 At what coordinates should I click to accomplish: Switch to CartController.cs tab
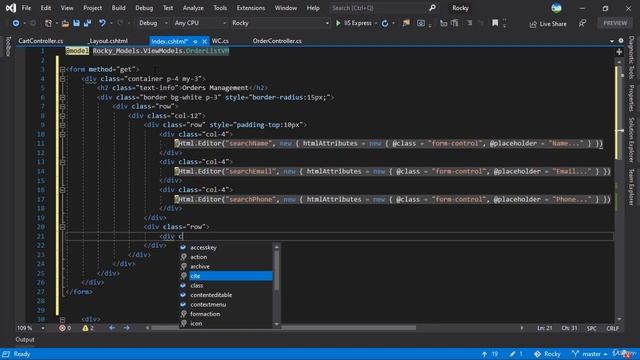coord(41,41)
